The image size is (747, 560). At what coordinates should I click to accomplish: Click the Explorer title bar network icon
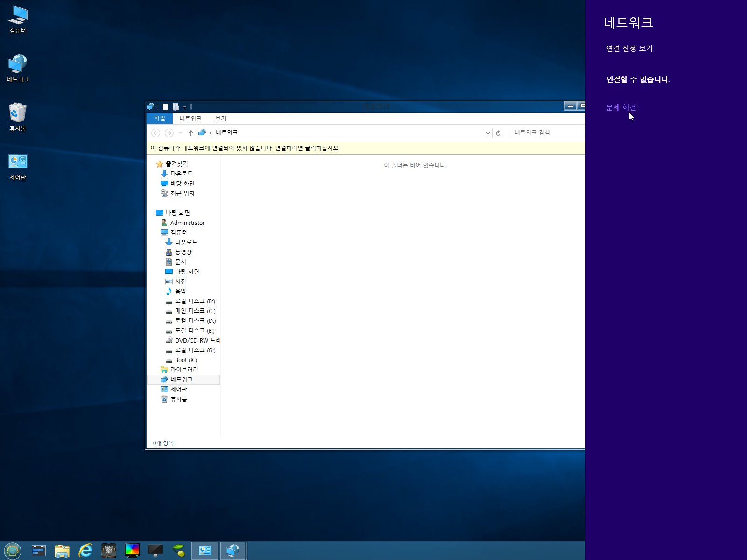[x=150, y=106]
